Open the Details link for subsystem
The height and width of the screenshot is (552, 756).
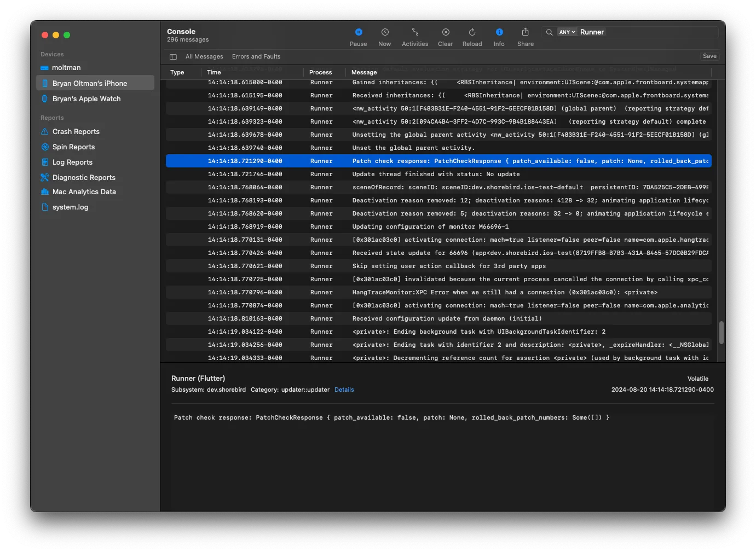coord(344,390)
